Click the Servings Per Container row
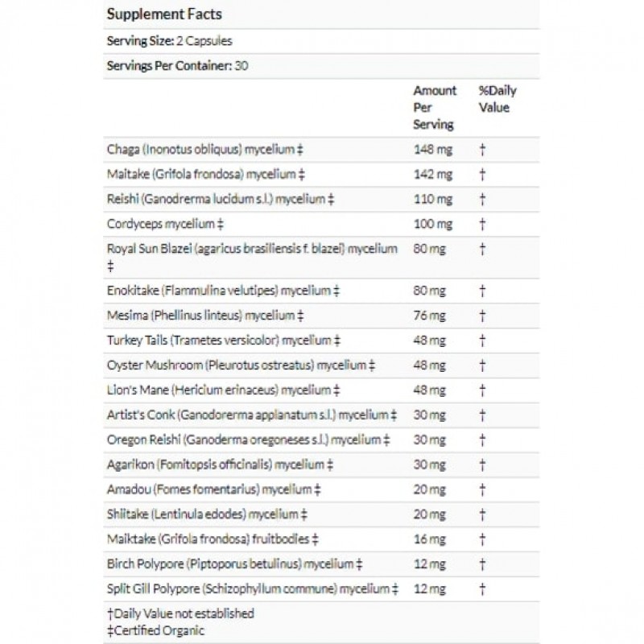The width and height of the screenshot is (644, 644). (176, 66)
